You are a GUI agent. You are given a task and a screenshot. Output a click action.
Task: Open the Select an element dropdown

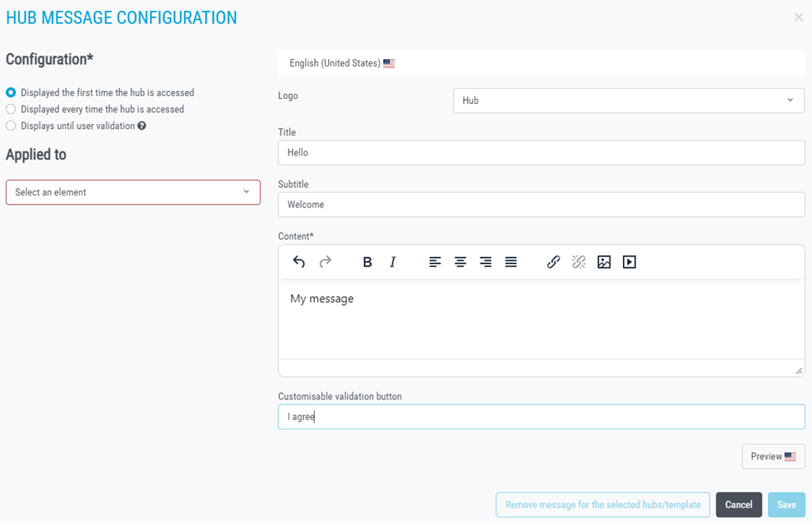click(133, 192)
